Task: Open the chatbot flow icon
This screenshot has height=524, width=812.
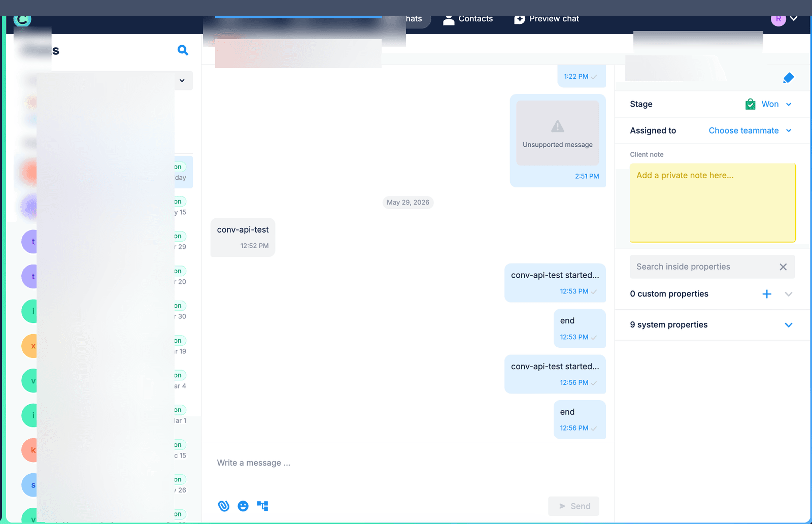Action: [262, 506]
